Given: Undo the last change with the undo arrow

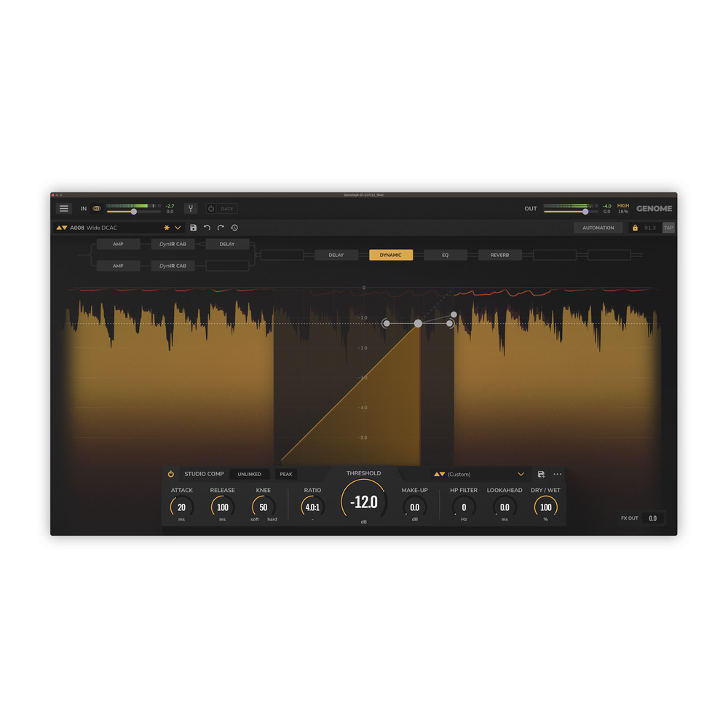Looking at the screenshot, I should pyautogui.click(x=207, y=228).
